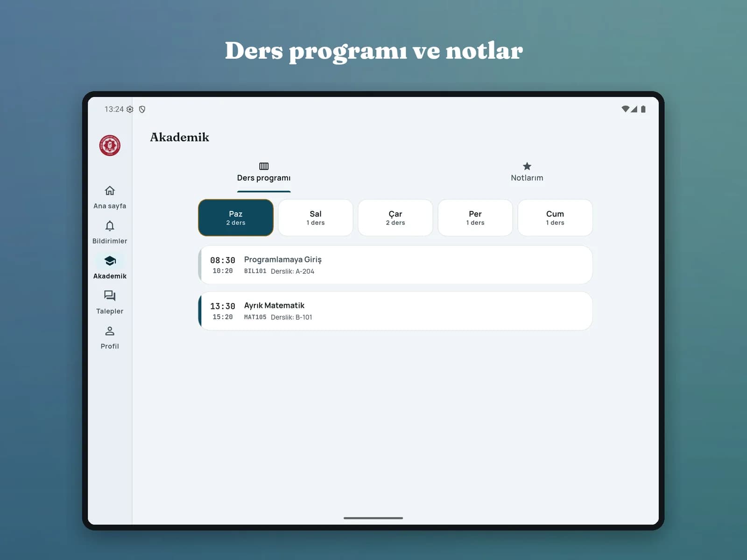The width and height of the screenshot is (747, 560).
Task: Select the Paz day with 2 ders
Action: click(x=236, y=218)
